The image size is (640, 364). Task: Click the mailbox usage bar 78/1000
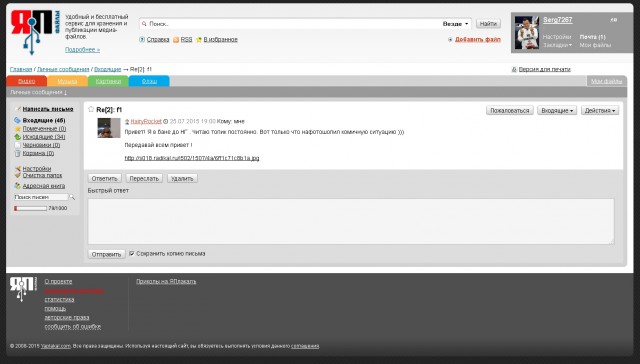(31, 209)
